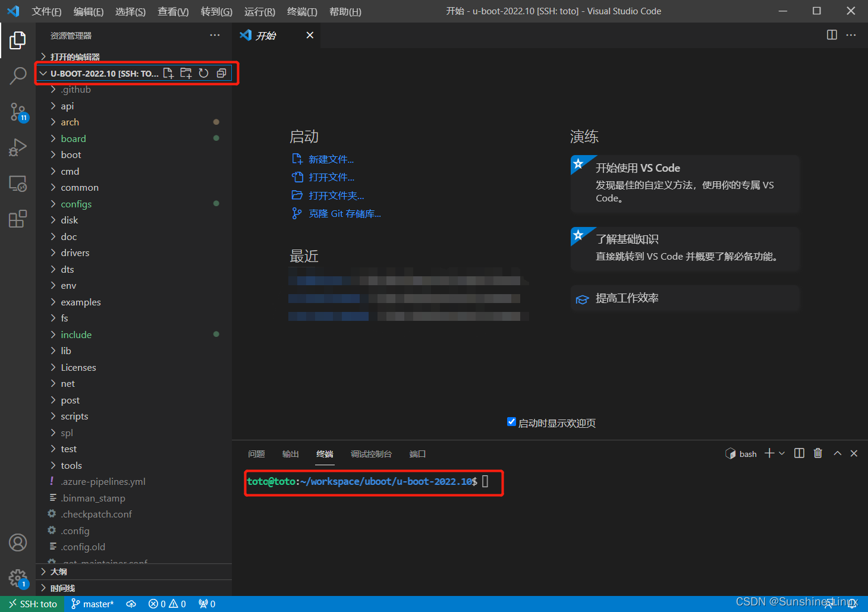The height and width of the screenshot is (612, 868).
Task: Open the terminal launch profile dropdown
Action: [782, 453]
